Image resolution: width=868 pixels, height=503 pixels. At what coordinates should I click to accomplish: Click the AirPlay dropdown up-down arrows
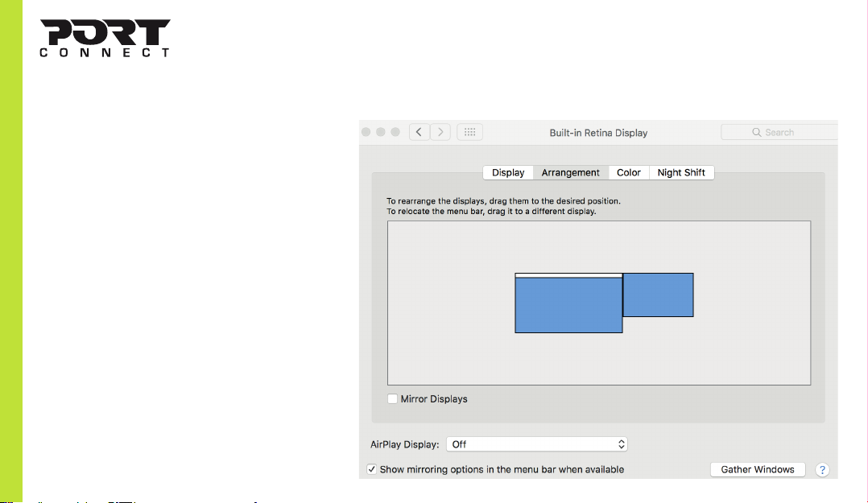[621, 444]
